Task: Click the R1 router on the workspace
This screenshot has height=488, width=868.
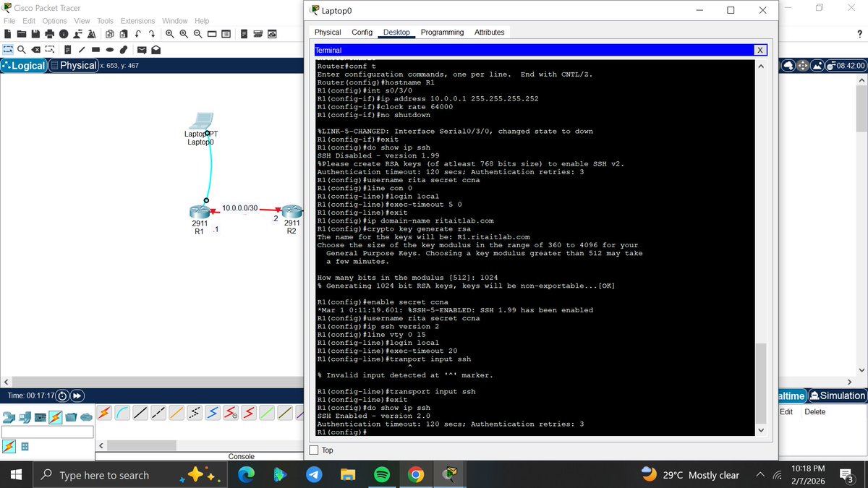Action: (200, 212)
